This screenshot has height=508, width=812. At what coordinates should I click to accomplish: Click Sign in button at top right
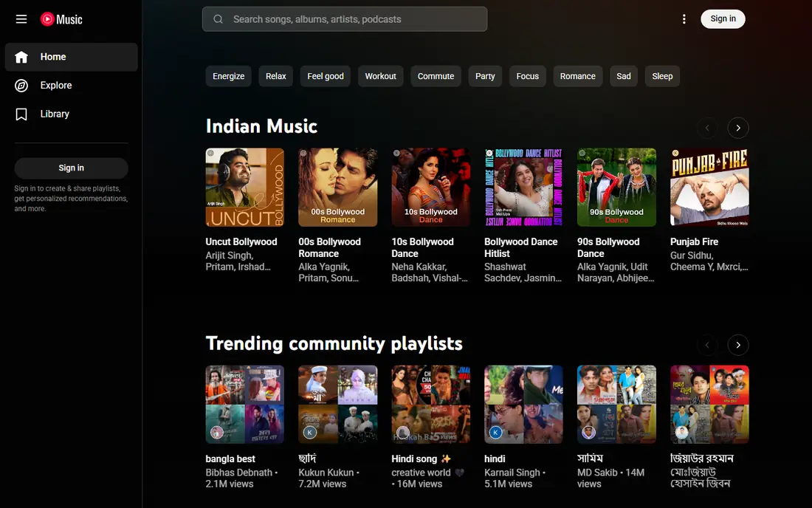click(723, 19)
